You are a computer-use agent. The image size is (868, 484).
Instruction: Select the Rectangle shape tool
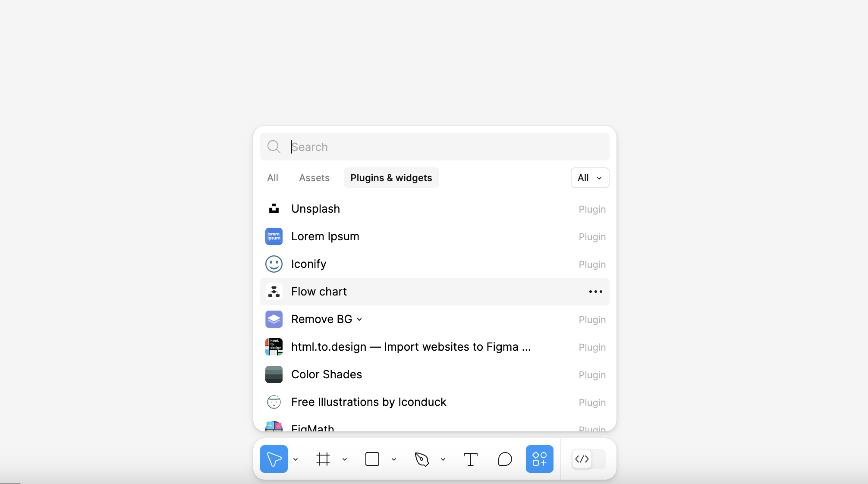[x=372, y=459]
